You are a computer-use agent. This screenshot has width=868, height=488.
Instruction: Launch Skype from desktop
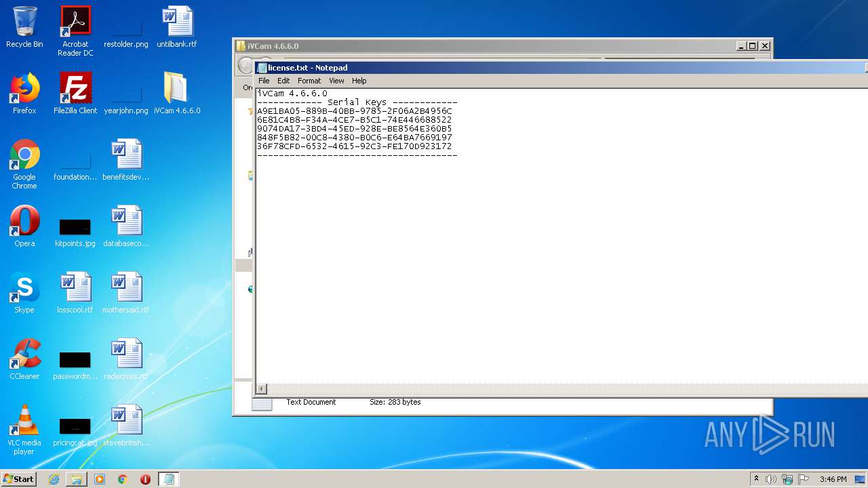tap(24, 293)
